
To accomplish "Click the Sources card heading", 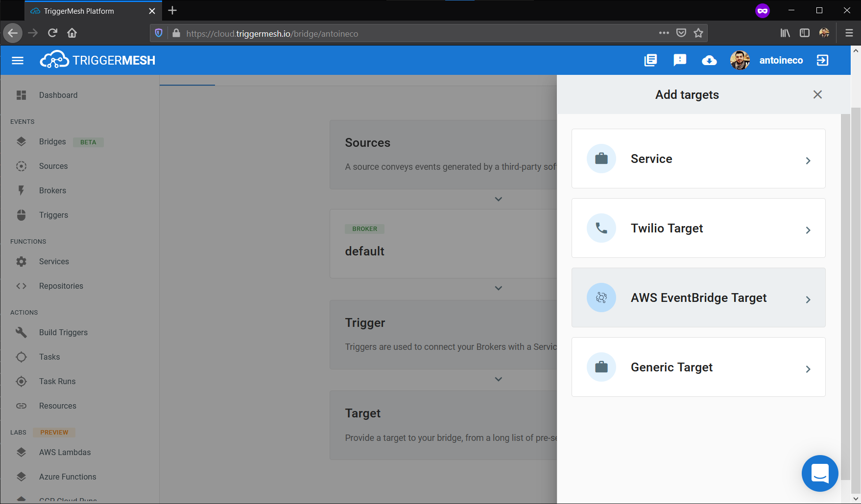I will coord(367,142).
